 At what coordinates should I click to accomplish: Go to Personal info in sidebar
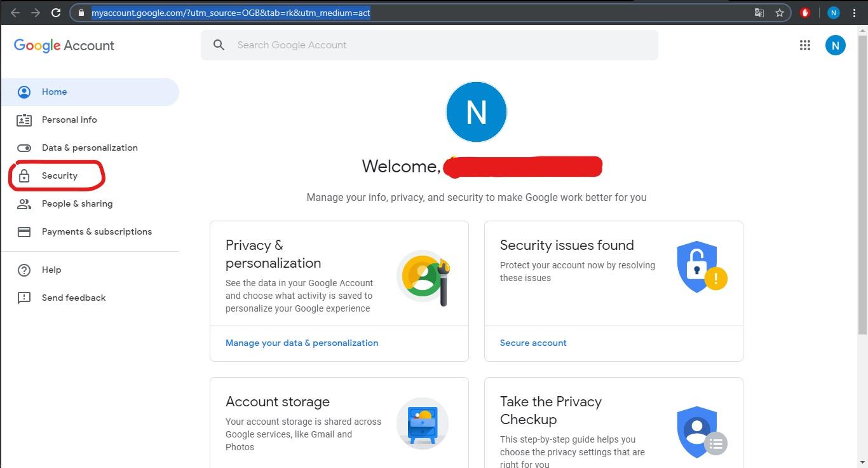pyautogui.click(x=69, y=120)
